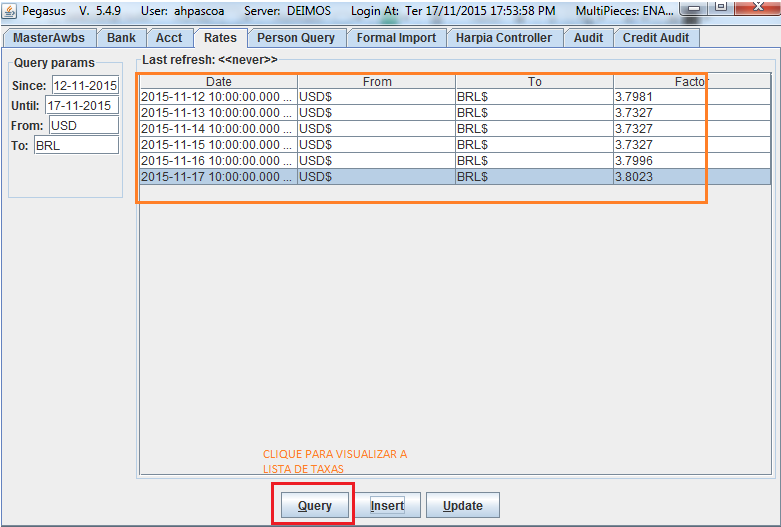
Task: Select the row dated 2015-11-15
Action: pos(455,144)
